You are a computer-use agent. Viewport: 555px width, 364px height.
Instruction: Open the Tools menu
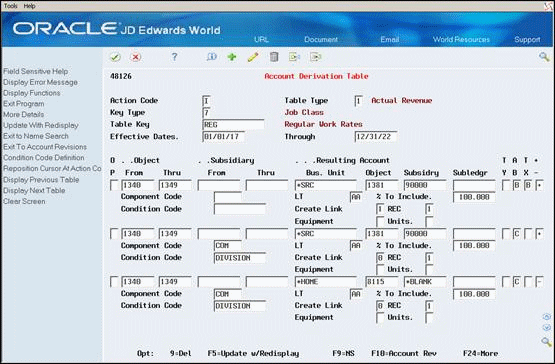tap(11, 6)
